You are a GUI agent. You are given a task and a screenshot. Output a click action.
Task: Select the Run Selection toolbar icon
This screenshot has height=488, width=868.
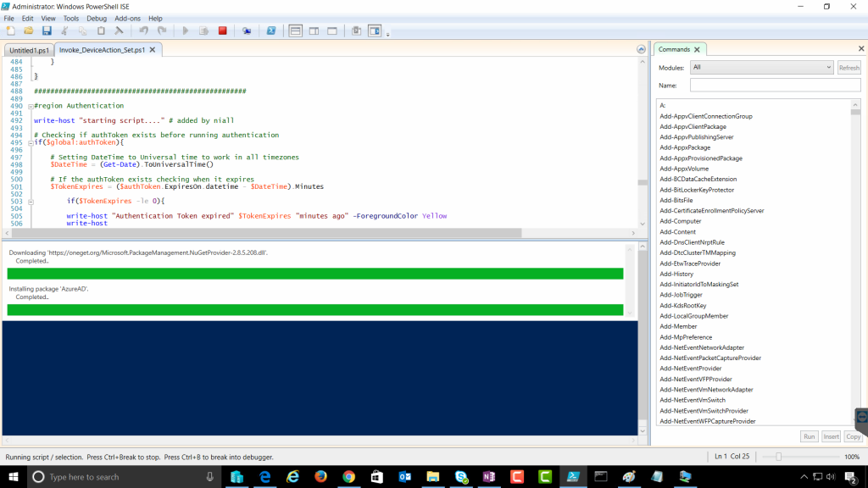pyautogui.click(x=205, y=30)
